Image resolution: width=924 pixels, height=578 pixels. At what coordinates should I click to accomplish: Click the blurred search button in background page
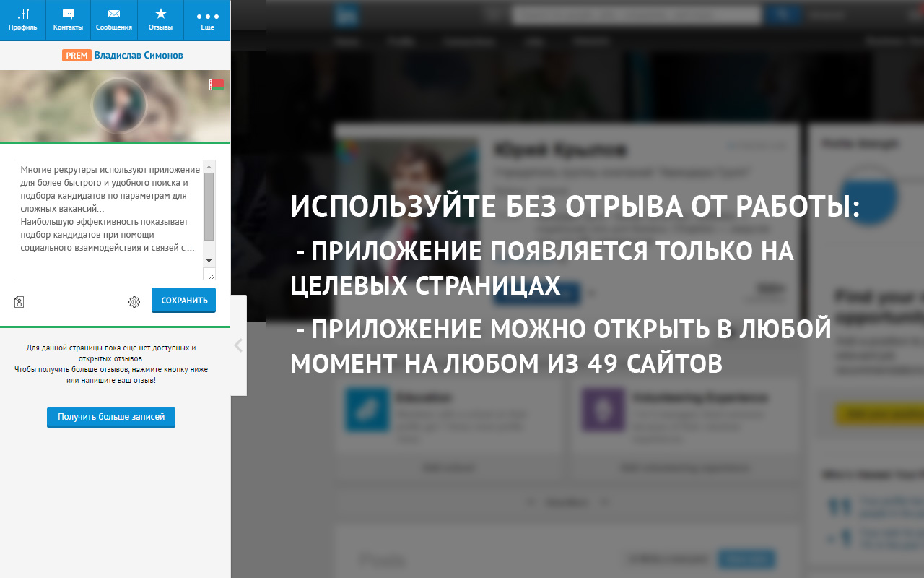point(782,14)
